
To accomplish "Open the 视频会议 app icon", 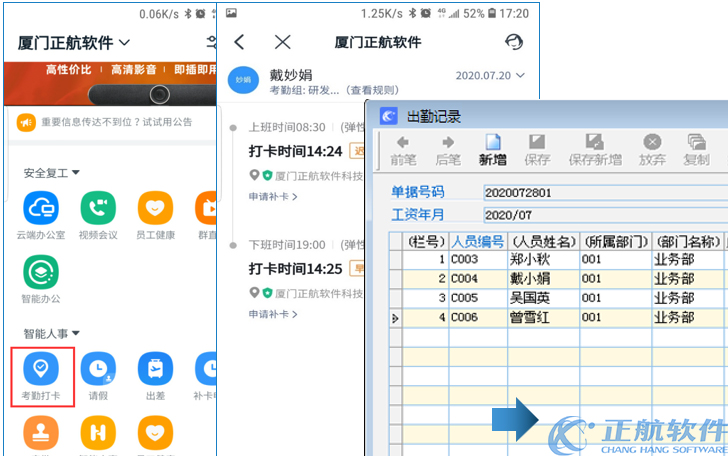I will pyautogui.click(x=98, y=208).
